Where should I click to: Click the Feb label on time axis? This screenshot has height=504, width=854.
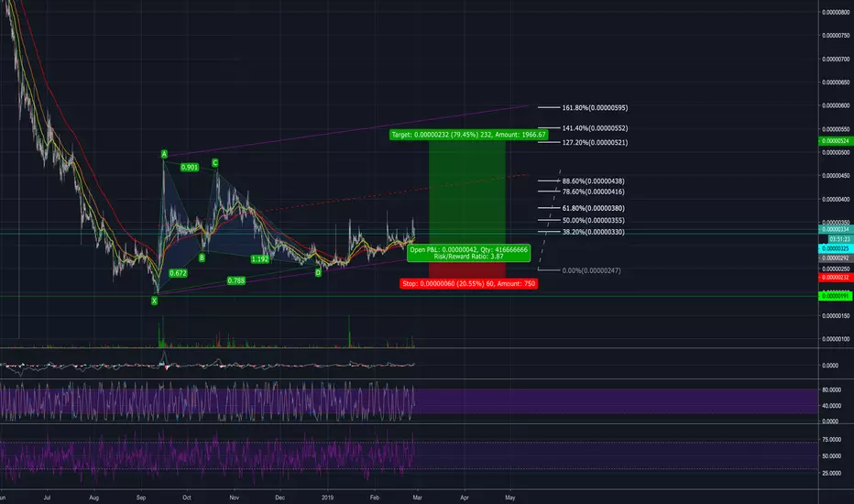click(374, 498)
